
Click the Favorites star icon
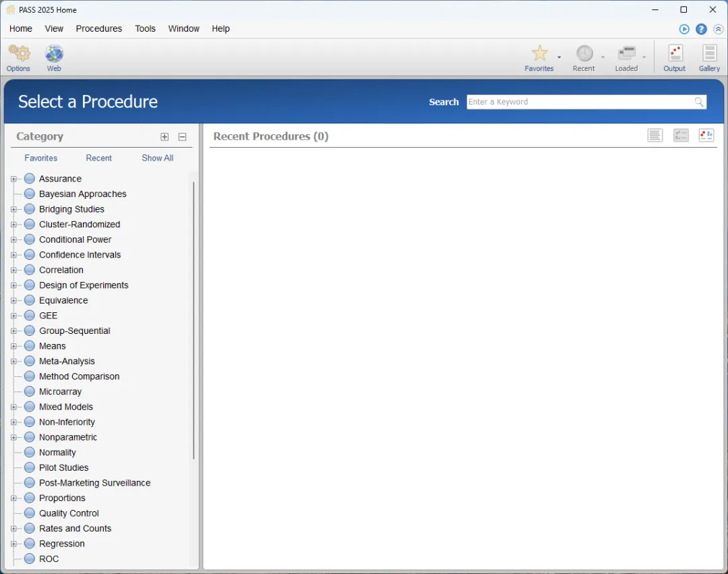(539, 53)
